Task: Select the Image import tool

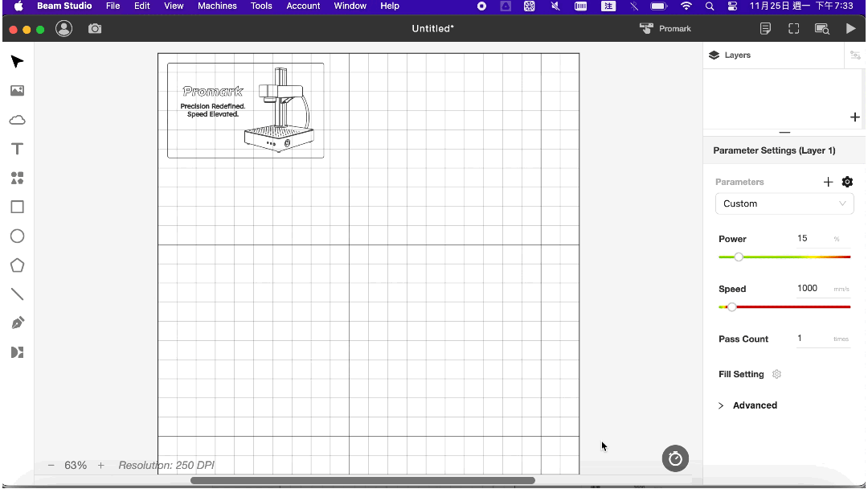Action: coord(17,90)
